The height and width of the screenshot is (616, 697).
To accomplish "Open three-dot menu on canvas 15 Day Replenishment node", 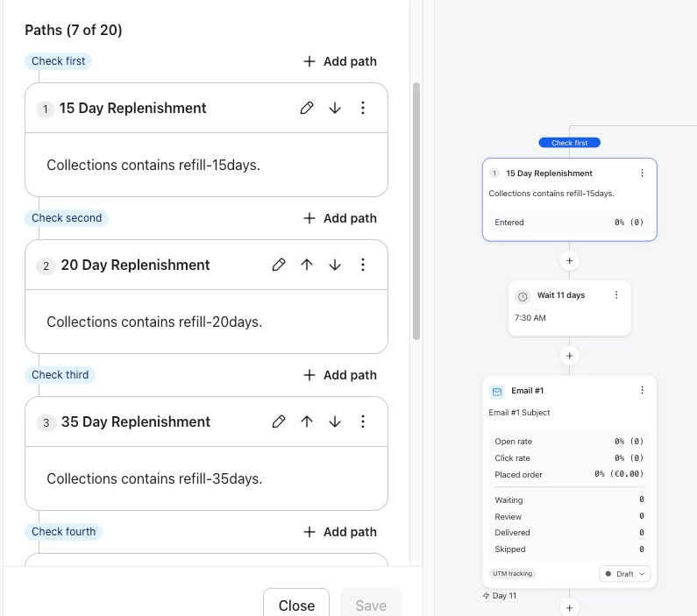I will tap(642, 173).
